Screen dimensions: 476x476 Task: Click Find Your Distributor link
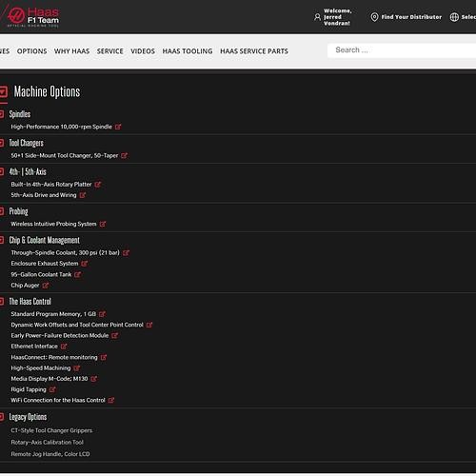(x=411, y=17)
